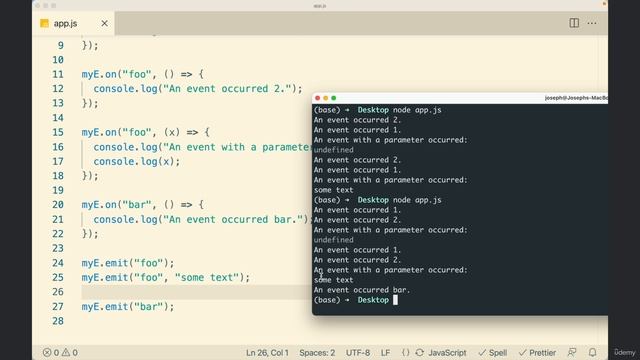This screenshot has height=360, width=640.
Task: Click line number 24 in gutter
Action: [x=58, y=263]
